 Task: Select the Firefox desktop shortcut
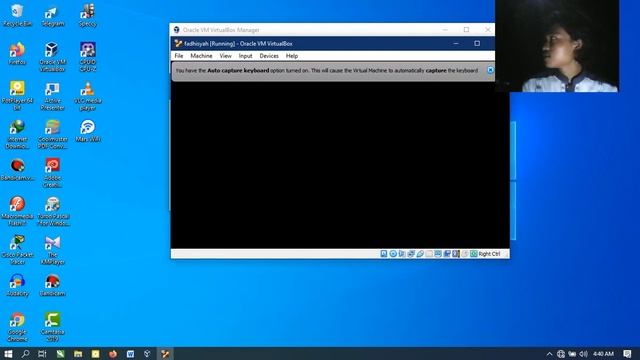[17, 53]
